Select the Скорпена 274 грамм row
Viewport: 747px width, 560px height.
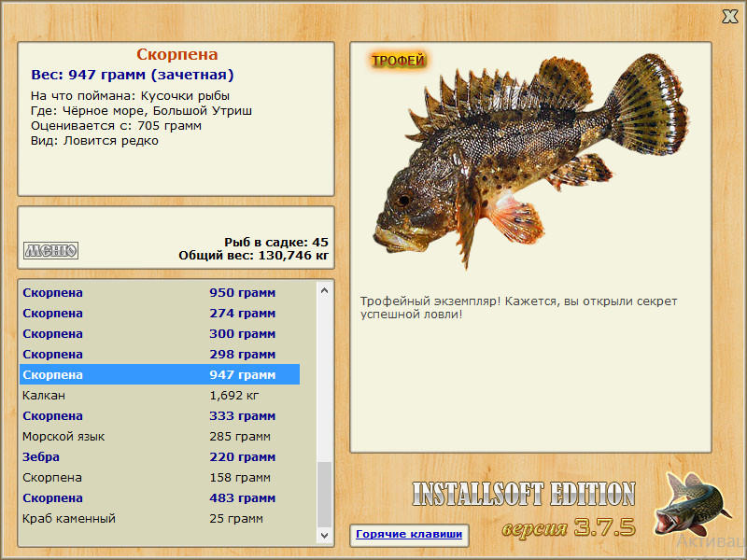click(x=160, y=313)
